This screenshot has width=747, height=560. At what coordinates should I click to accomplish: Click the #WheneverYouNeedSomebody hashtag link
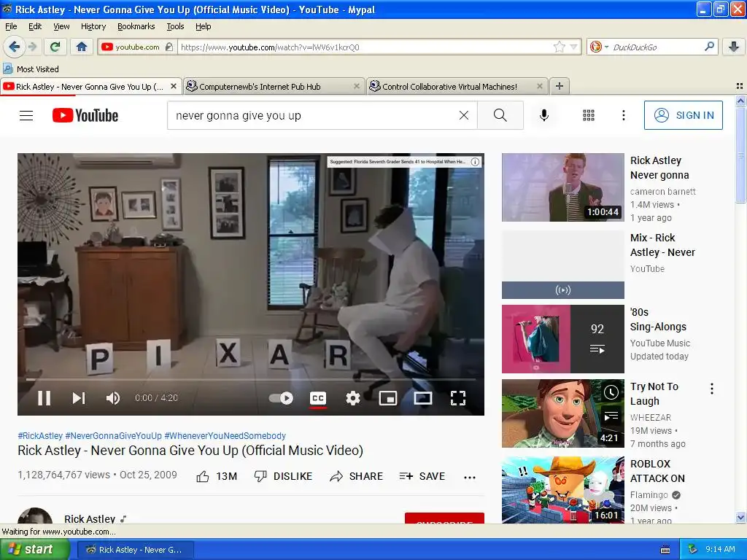[225, 436]
